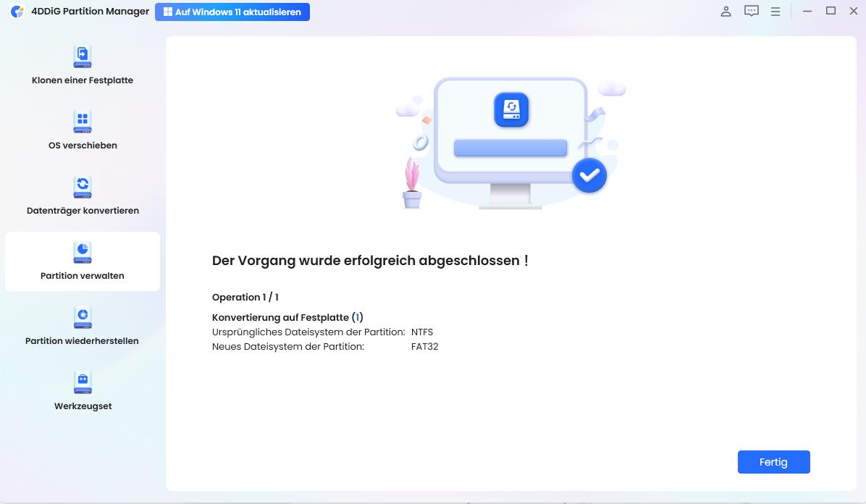Click the Partition wiederherstellen icon
This screenshot has height=504, width=866.
tap(83, 317)
